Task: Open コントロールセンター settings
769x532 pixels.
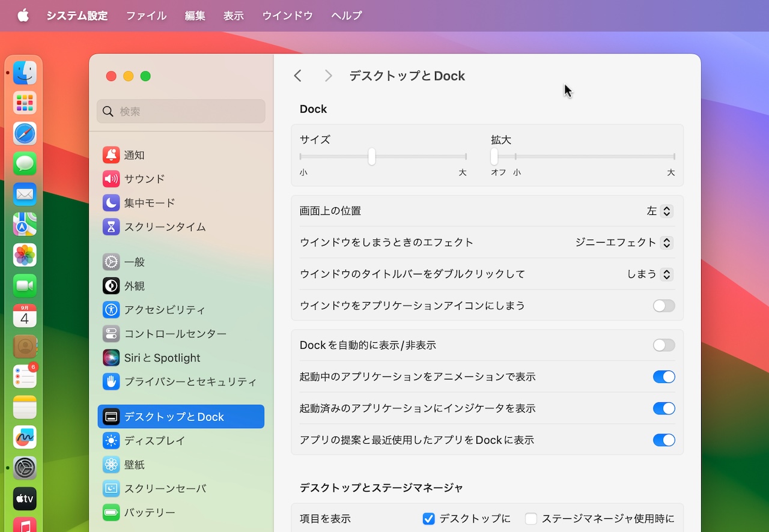Action: [x=181, y=334]
